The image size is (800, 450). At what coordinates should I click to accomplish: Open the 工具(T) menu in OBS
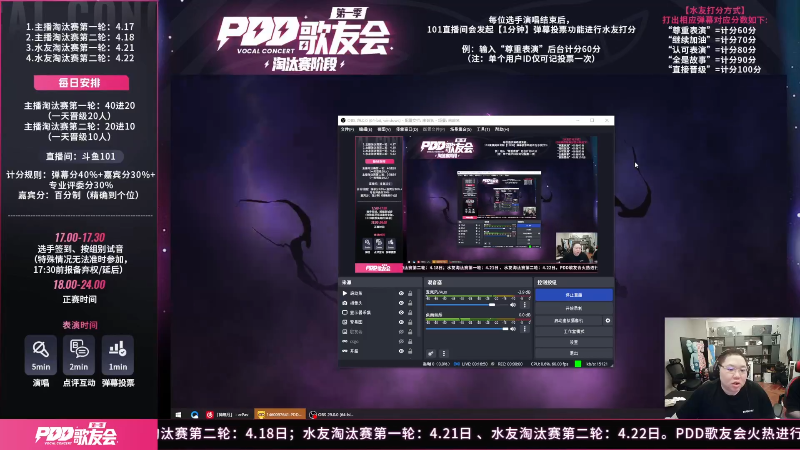click(x=483, y=130)
